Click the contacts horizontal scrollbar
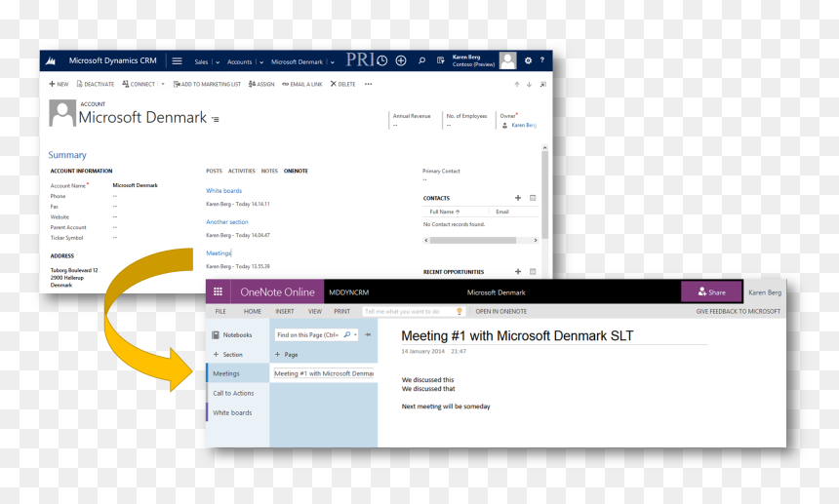 coord(473,241)
